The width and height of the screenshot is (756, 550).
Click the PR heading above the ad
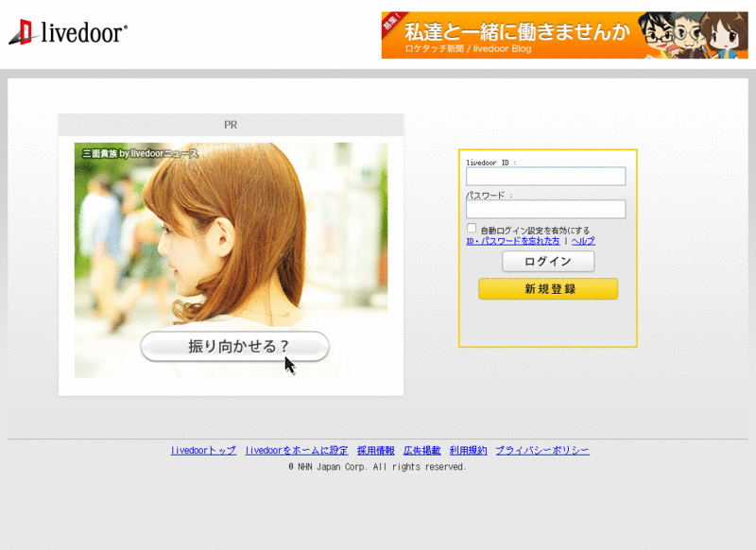pyautogui.click(x=231, y=125)
